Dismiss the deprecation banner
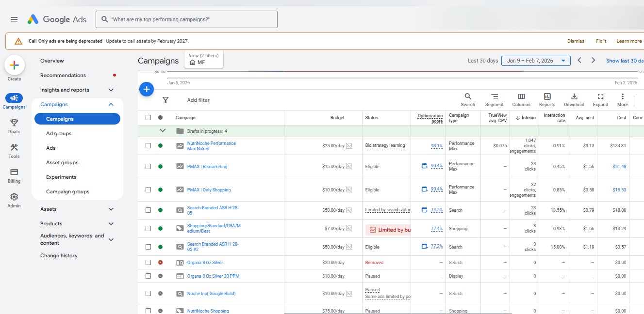This screenshot has width=644, height=314. coord(576,41)
